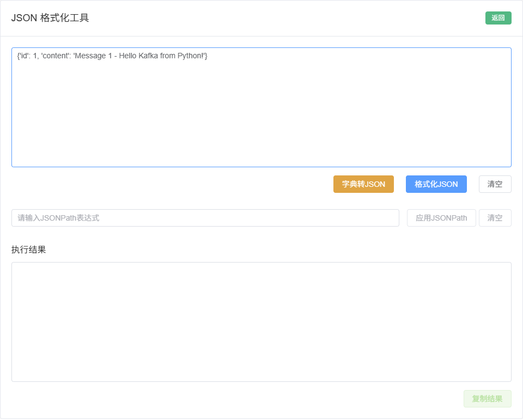523x420 pixels.
Task: Click the 执行结果 label text
Action: click(27, 249)
